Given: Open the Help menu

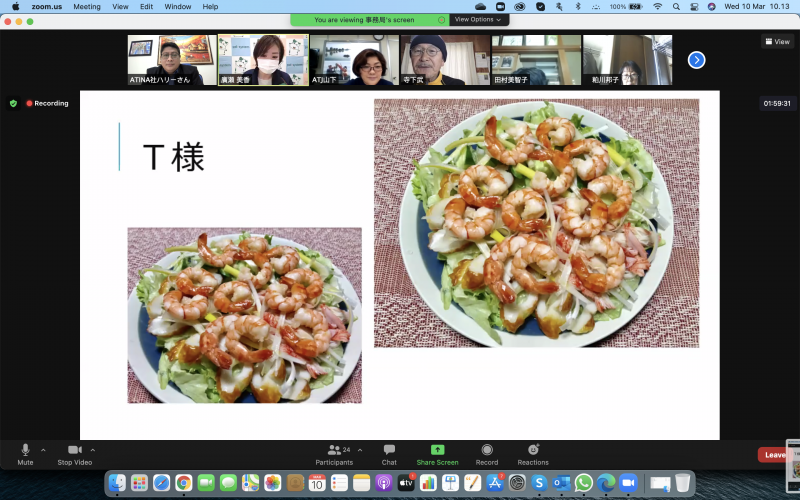Looking at the screenshot, I should [210, 7].
